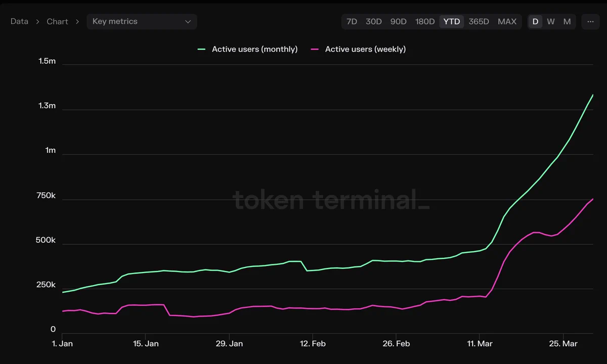The height and width of the screenshot is (364, 607).
Task: Select the 90D time range
Action: (398, 22)
